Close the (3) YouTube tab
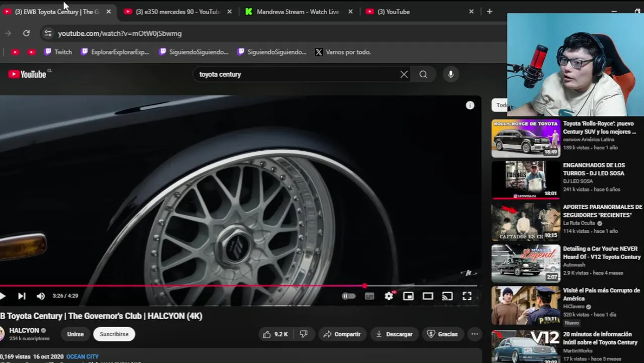 471,12
